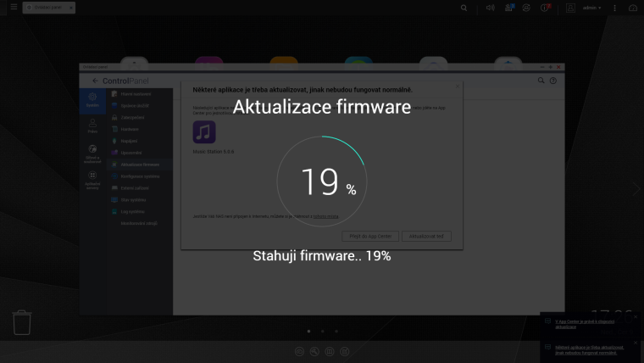Image resolution: width=644 pixels, height=363 pixels.
Task: Select the Aplikační servery category
Action: [x=92, y=181]
